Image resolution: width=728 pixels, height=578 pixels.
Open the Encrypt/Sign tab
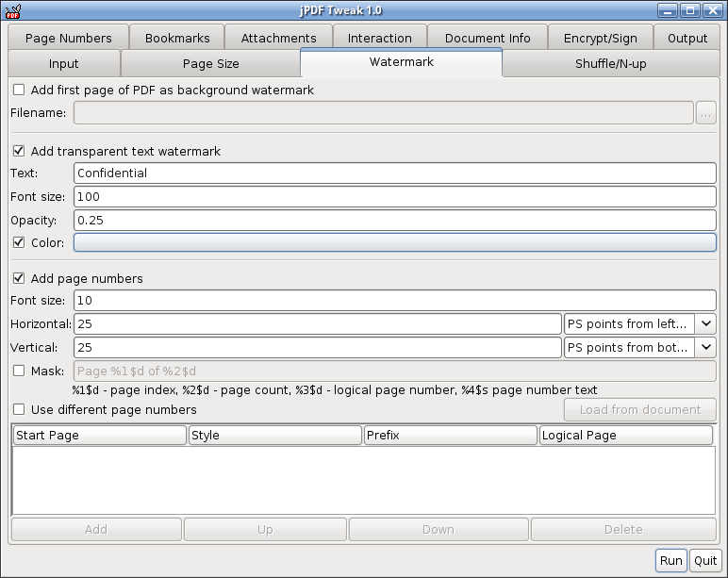click(601, 38)
